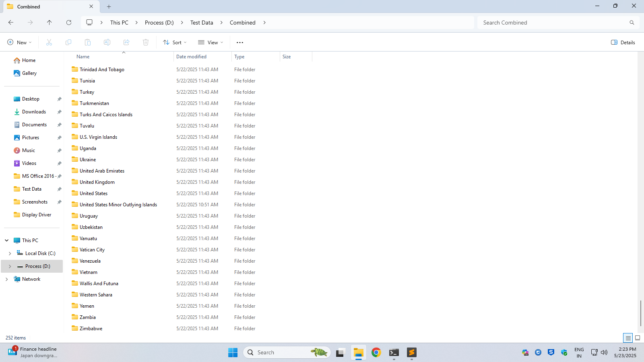Open the See more ellipsis menu
This screenshot has width=644, height=362.
click(x=240, y=42)
